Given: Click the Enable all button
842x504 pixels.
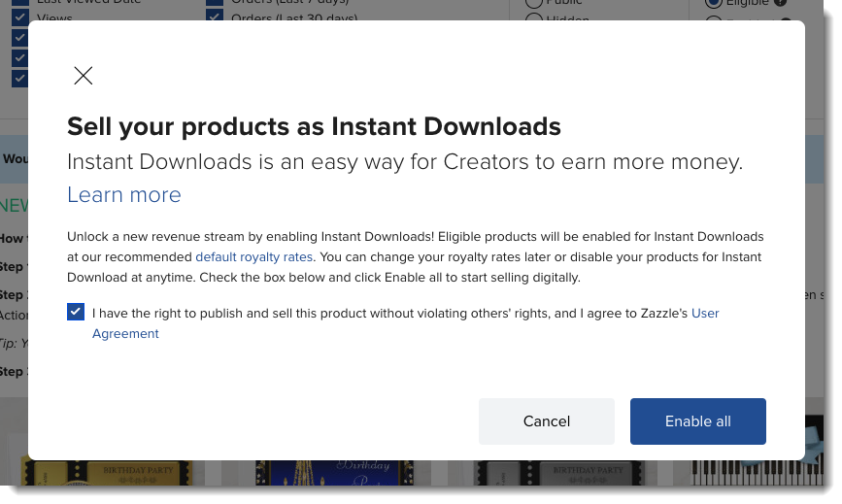Looking at the screenshot, I should click(x=698, y=421).
